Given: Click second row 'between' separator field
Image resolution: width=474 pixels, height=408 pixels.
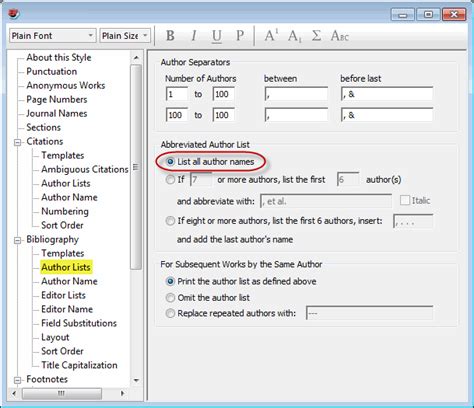Looking at the screenshot, I should click(x=296, y=115).
